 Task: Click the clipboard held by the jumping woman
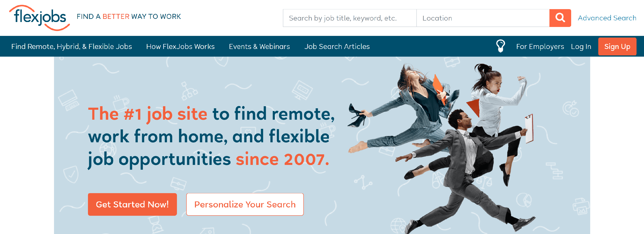(529, 129)
